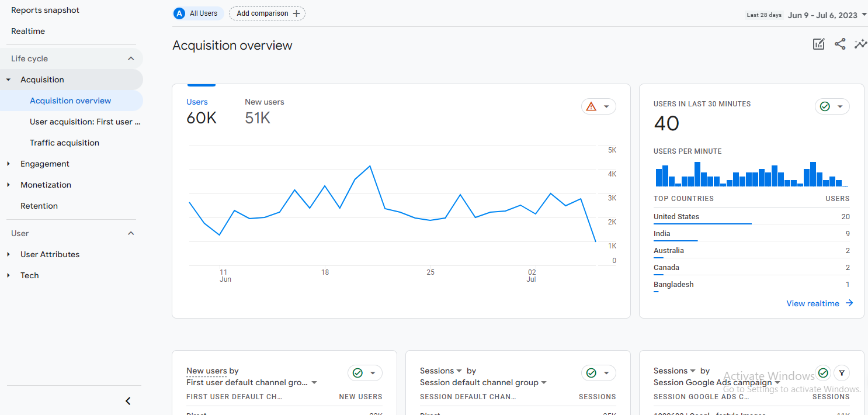Click the orange warning triangle icon
868x415 pixels.
591,106
